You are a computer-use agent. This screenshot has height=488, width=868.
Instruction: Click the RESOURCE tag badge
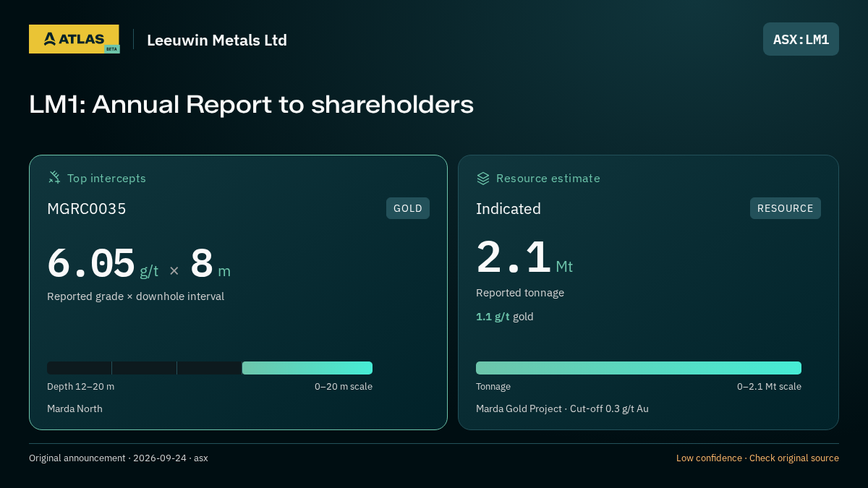click(x=786, y=208)
